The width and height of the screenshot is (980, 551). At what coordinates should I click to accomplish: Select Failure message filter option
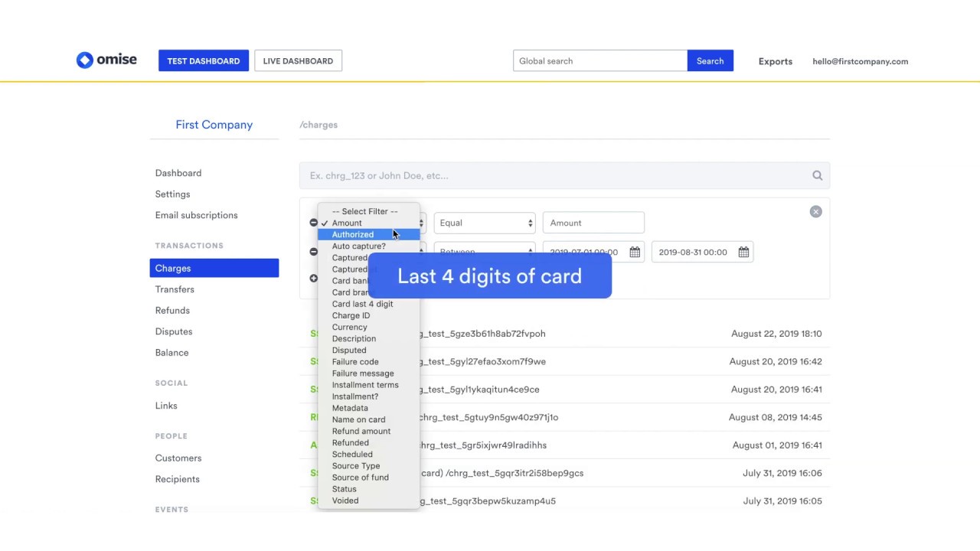[369, 373]
